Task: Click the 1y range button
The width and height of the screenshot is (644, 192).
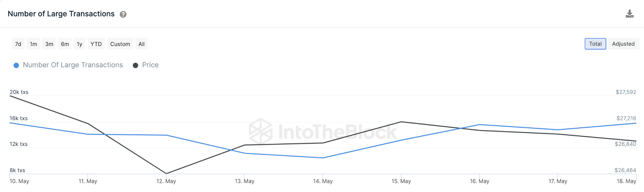Action: [79, 44]
